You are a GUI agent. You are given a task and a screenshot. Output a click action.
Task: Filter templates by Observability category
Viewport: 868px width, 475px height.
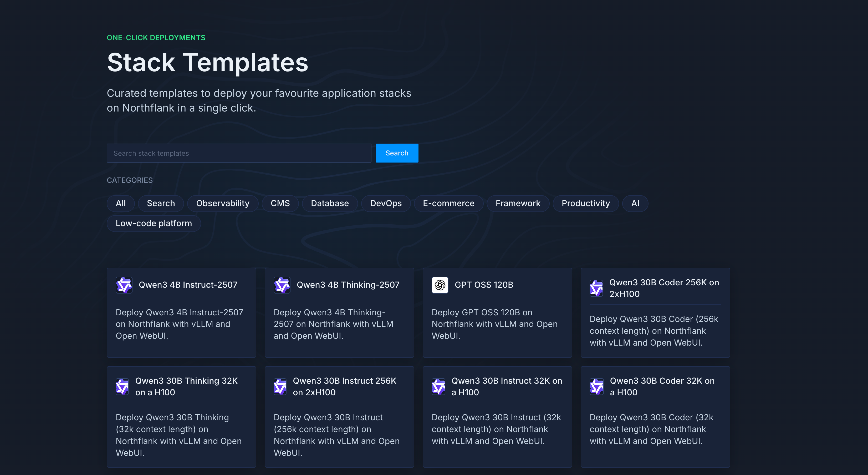coord(223,203)
